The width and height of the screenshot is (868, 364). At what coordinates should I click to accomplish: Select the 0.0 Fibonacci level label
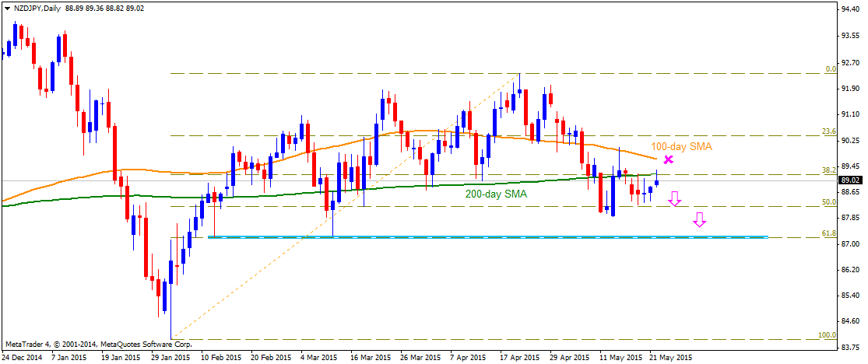[x=830, y=69]
